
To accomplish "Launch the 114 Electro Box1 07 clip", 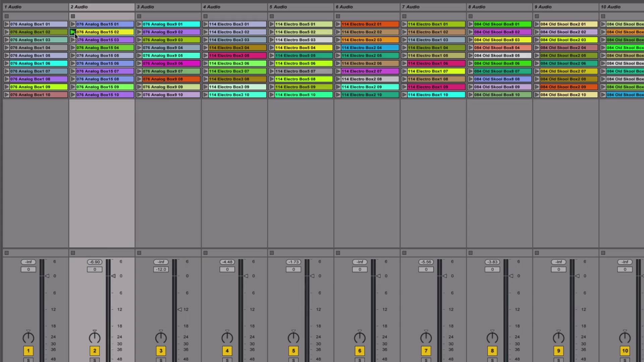I will [x=404, y=71].
